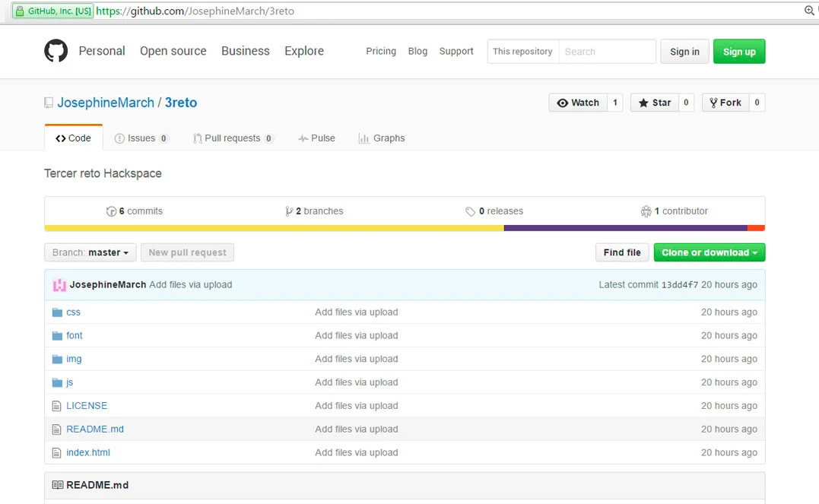The width and height of the screenshot is (819, 504).
Task: Click the font folder icon
Action: tap(57, 336)
